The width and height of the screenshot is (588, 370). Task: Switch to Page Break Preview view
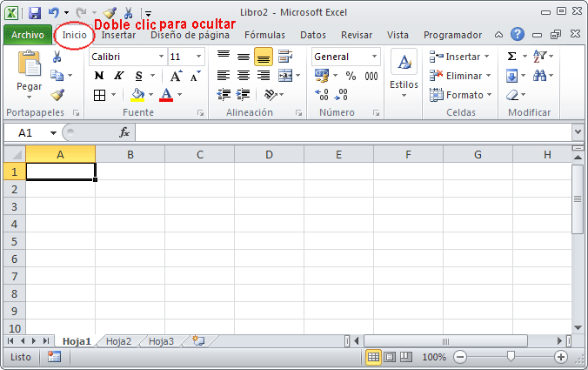pos(405,357)
